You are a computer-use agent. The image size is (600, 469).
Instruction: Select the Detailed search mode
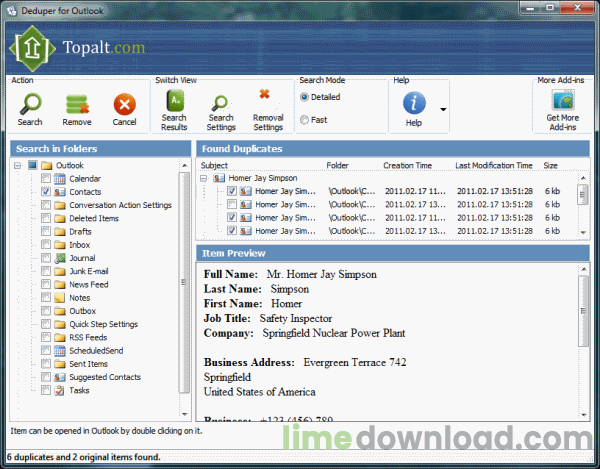click(305, 97)
